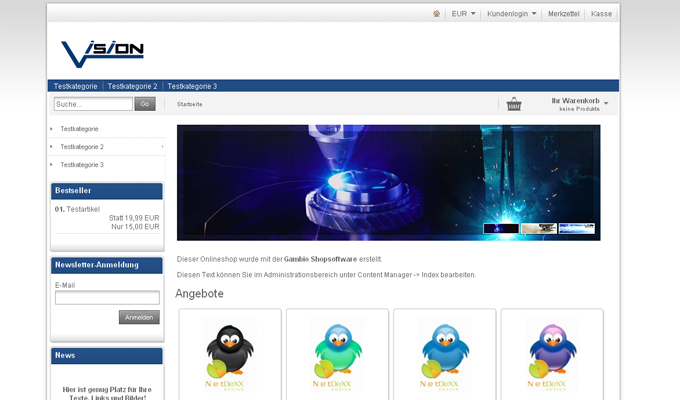Open the blue bird product image

click(444, 355)
